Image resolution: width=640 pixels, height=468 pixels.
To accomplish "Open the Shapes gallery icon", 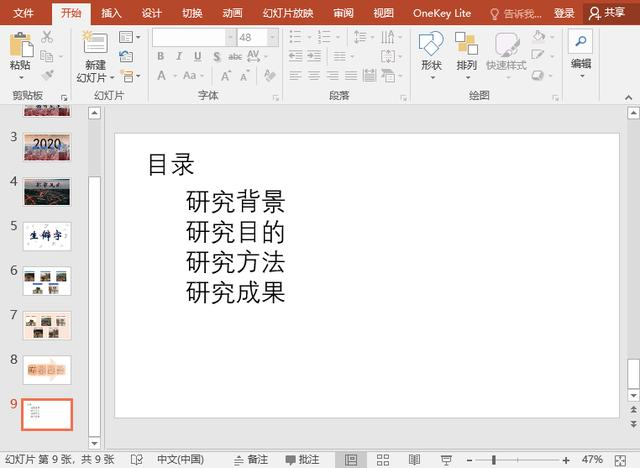I will [431, 44].
